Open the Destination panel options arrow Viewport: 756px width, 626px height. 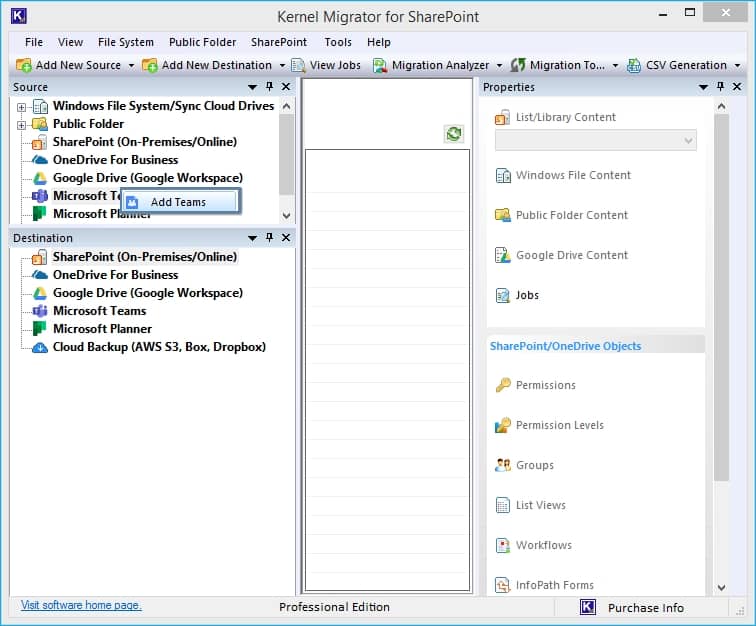point(252,238)
